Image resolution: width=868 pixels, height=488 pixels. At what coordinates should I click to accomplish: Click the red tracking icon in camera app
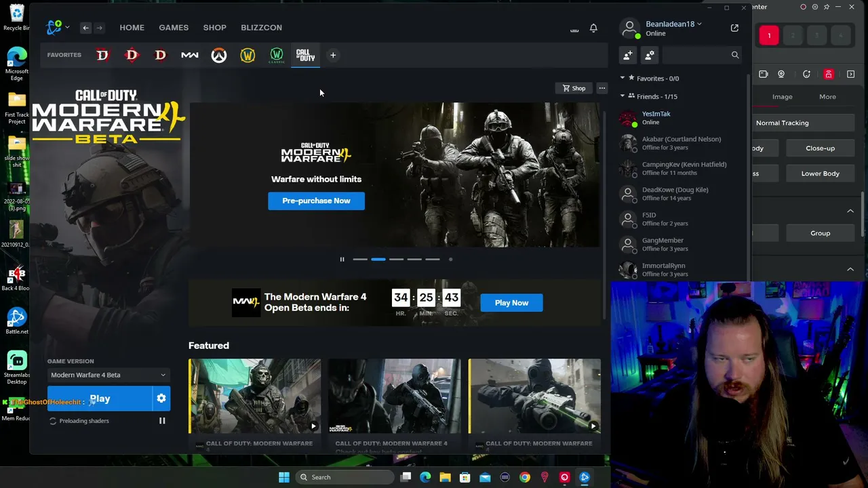pyautogui.click(x=829, y=75)
